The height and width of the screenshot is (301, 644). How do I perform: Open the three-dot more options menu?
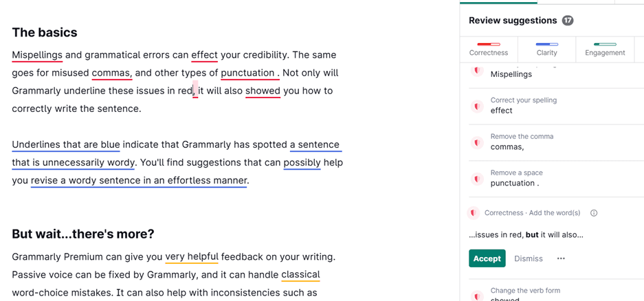click(561, 258)
